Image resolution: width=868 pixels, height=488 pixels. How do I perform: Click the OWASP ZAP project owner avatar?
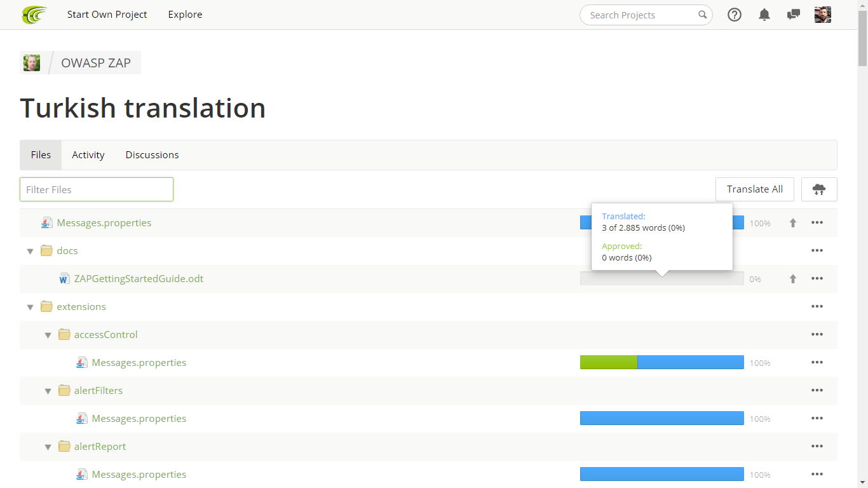(32, 62)
